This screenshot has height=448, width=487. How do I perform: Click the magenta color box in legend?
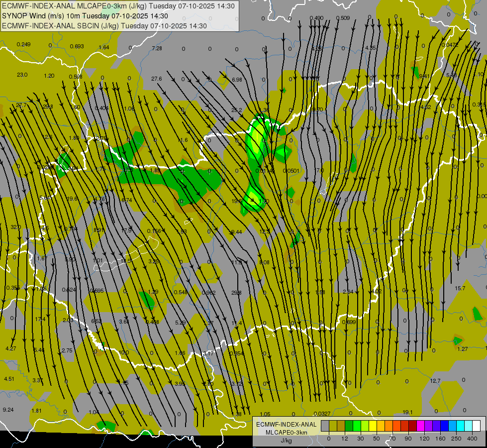(420, 426)
